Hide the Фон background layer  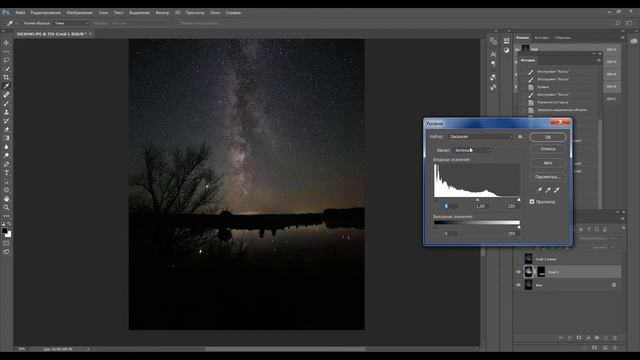coord(518,285)
